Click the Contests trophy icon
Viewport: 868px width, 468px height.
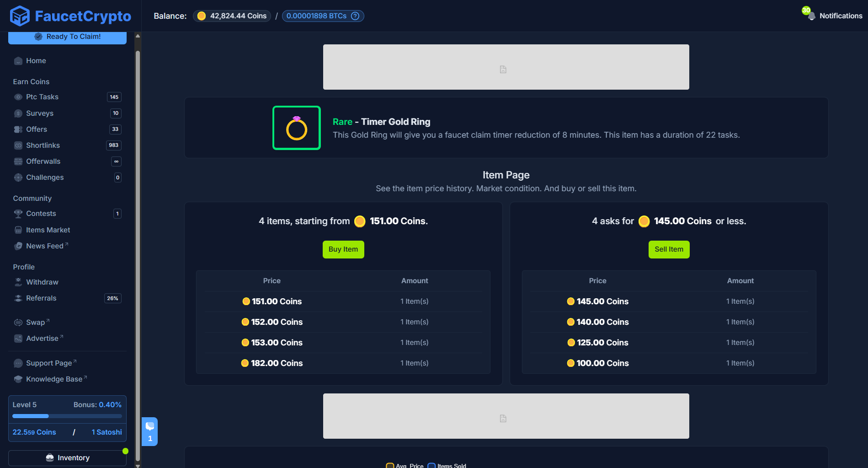tap(18, 214)
